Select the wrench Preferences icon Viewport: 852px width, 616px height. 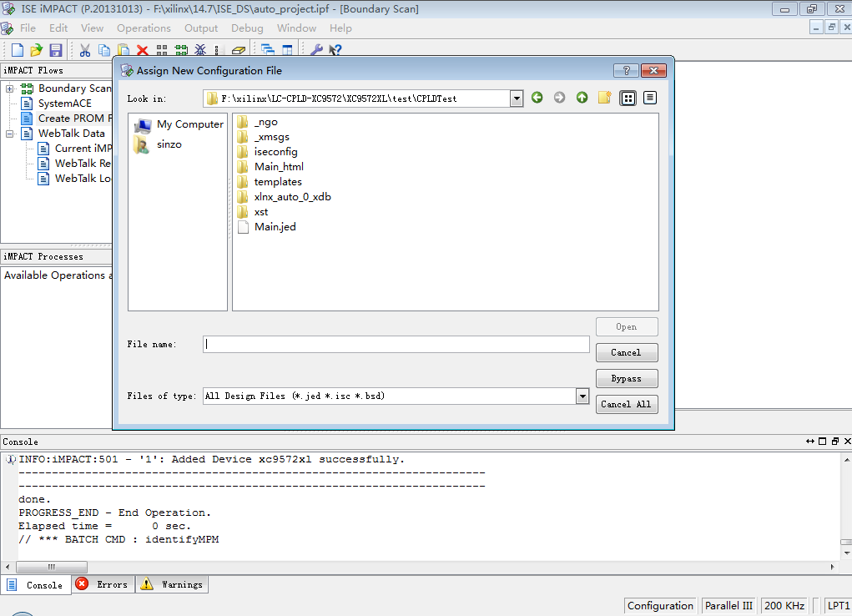coord(315,49)
